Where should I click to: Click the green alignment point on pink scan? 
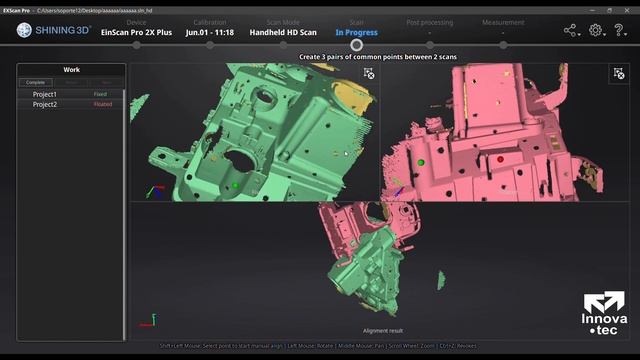point(421,162)
